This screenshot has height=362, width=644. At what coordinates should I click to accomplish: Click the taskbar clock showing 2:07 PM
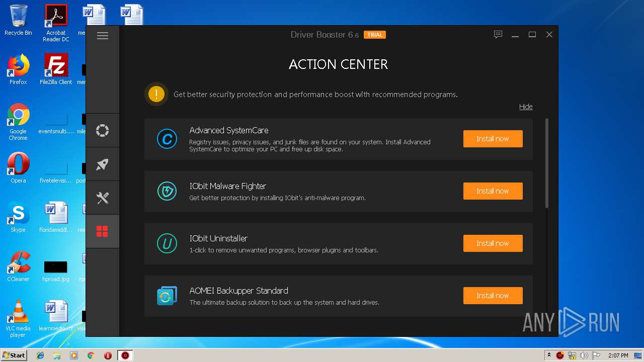click(x=618, y=355)
